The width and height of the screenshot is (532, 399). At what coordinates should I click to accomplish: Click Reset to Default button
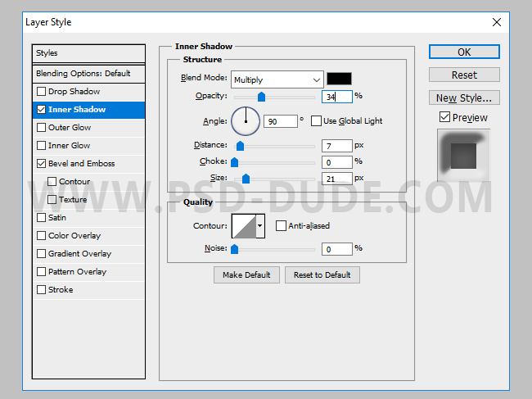(x=322, y=274)
